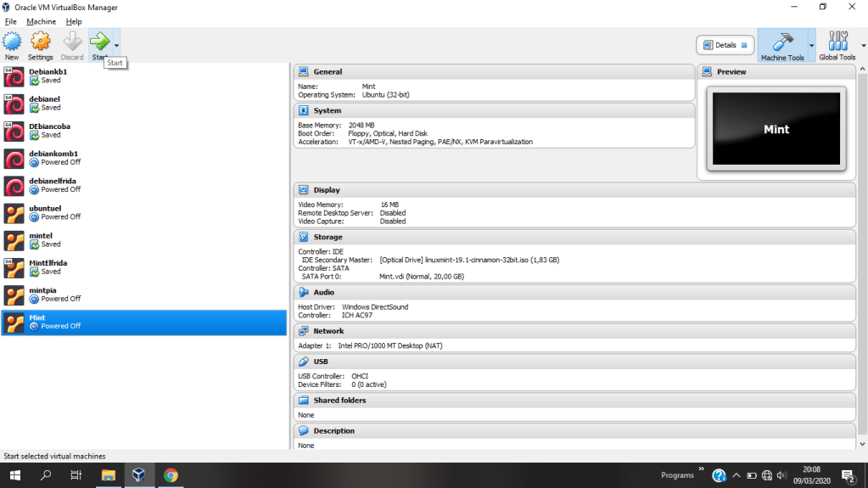Screen dimensions: 868x488
Task: Open Chrome from the taskbar
Action: click(x=171, y=475)
